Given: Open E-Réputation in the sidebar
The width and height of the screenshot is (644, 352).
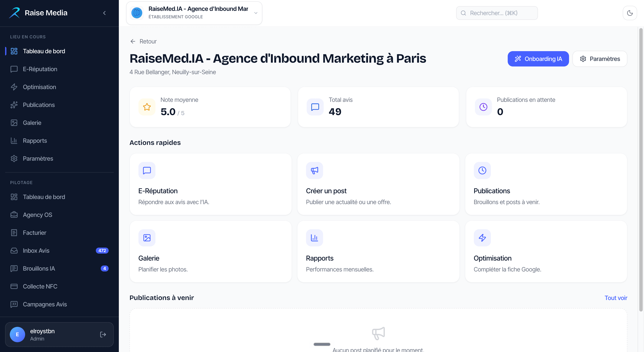Looking at the screenshot, I should click(x=59, y=69).
